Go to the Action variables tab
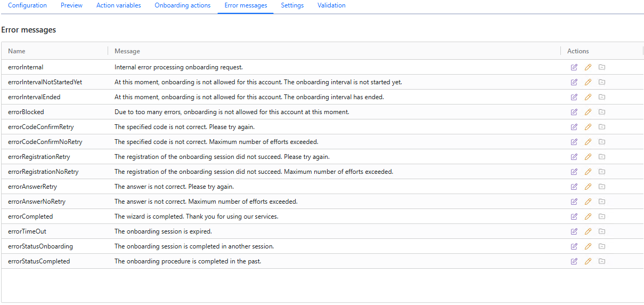Image resolution: width=644 pixels, height=305 pixels. (119, 5)
